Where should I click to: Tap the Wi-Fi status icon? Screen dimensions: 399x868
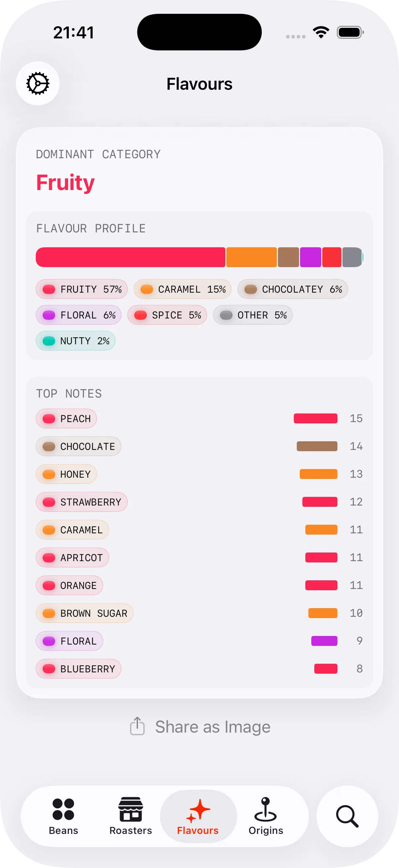point(321,32)
